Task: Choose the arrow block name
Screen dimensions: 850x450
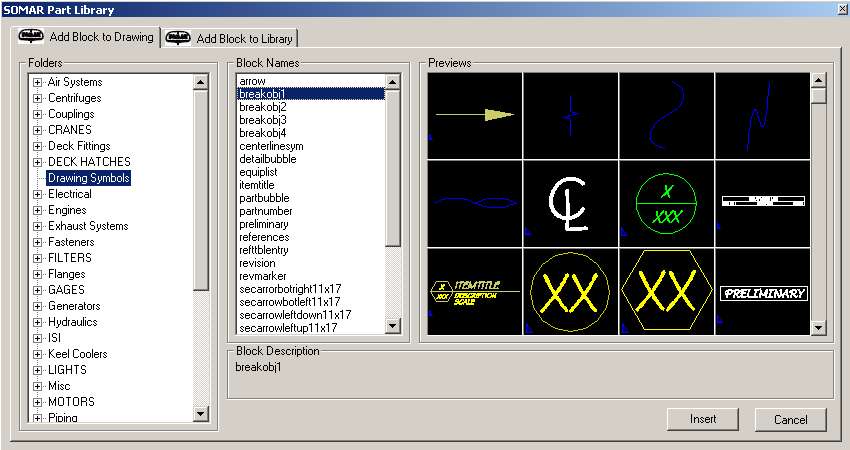Action: point(253,81)
